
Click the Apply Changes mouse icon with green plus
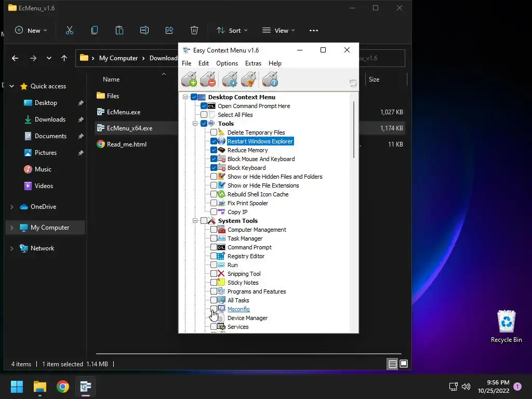(x=189, y=79)
